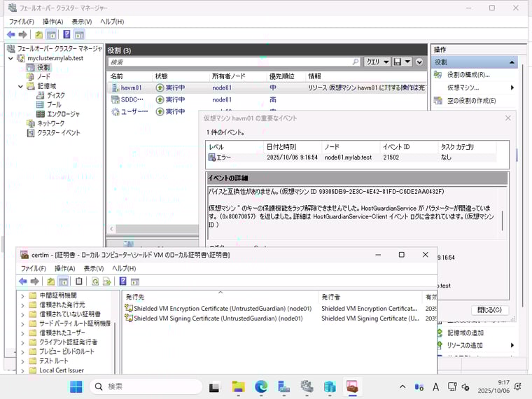Click the Help icon in certlm toolbar
Viewport: 532px width, 399px height.
123,281
